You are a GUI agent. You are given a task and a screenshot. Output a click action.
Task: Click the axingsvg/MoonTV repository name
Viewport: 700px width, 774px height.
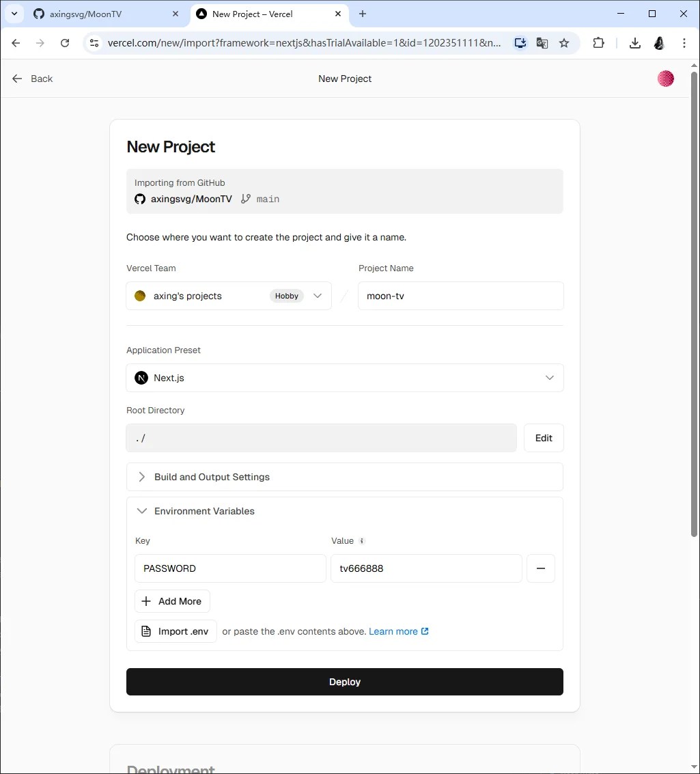click(x=191, y=199)
